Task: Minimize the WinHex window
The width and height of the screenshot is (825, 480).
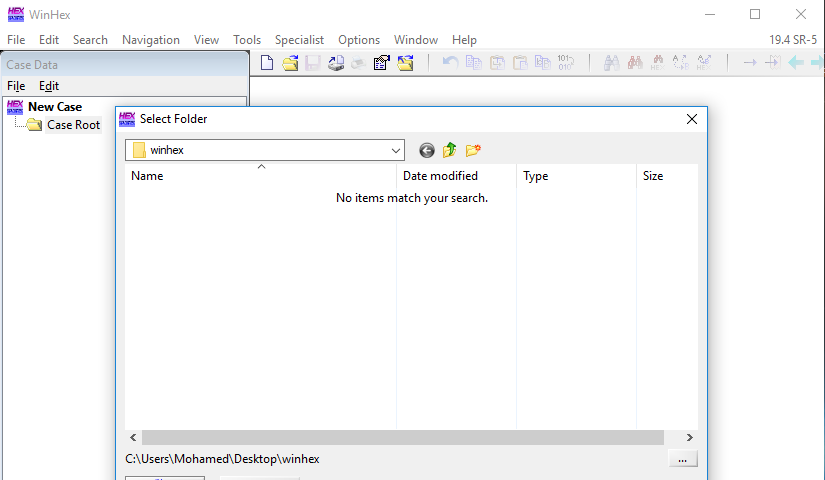Action: click(x=710, y=14)
